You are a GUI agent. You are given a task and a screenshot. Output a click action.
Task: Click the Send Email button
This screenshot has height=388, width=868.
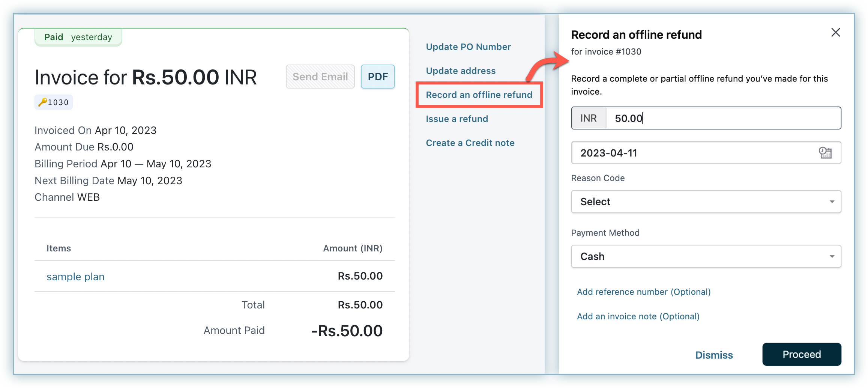[320, 77]
